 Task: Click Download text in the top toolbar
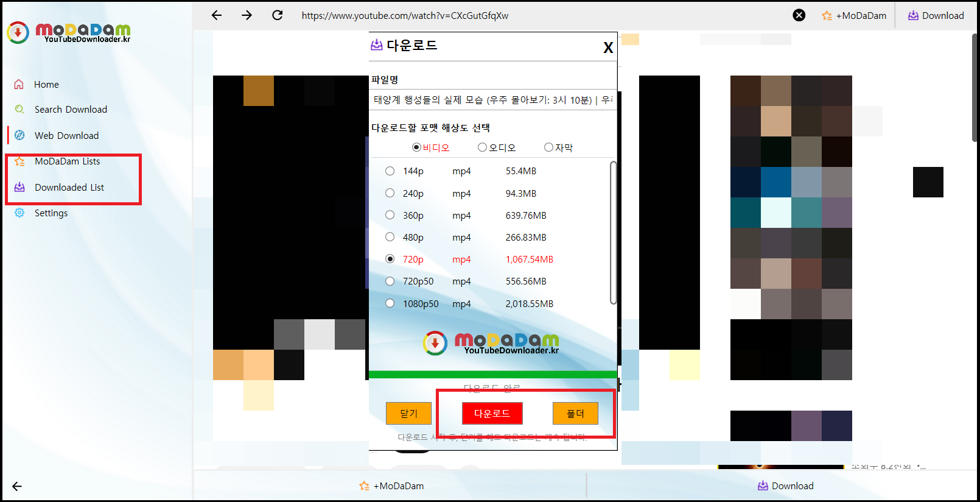(943, 16)
